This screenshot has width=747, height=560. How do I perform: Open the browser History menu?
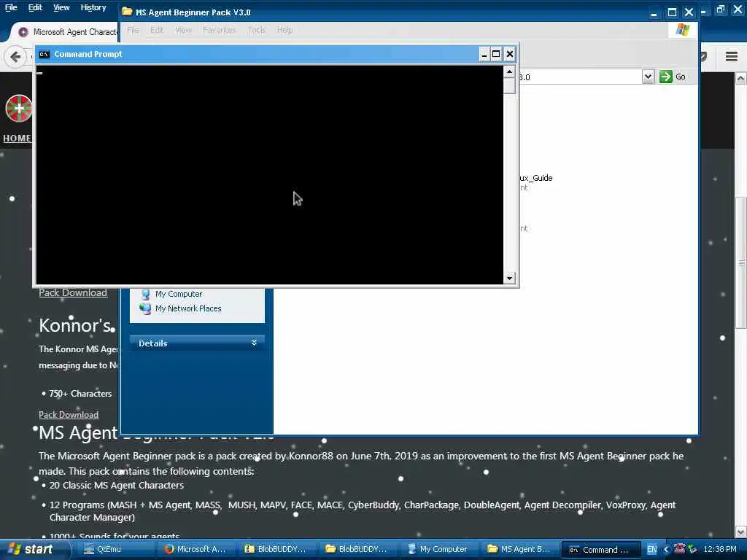point(93,7)
